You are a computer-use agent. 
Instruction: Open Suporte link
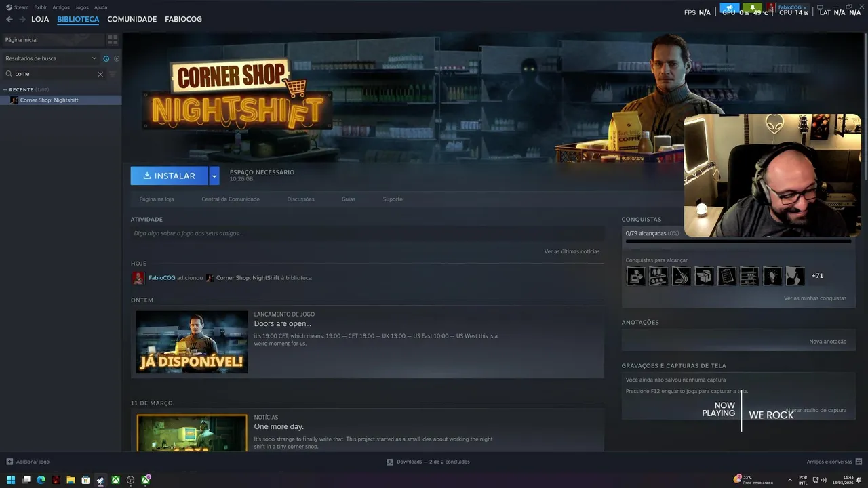(393, 199)
